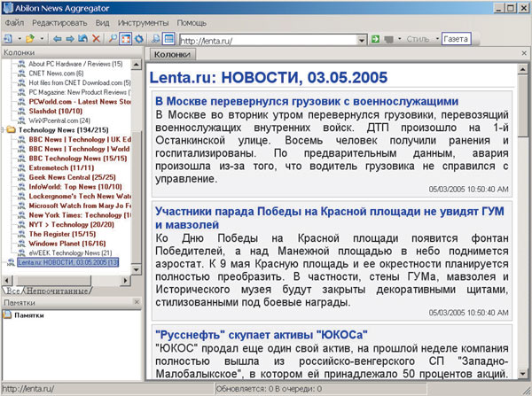The image size is (532, 396).
Task: Click the red X delete icon
Action: pos(95,40)
